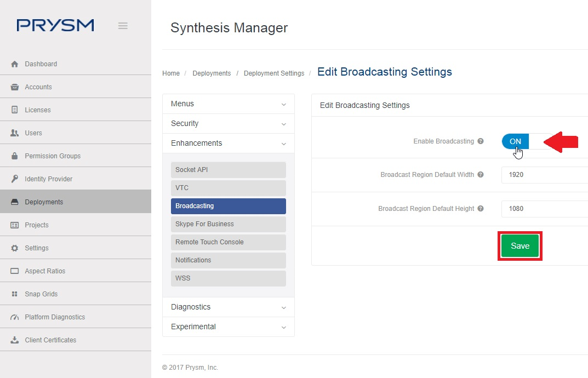Viewport: 588px width, 378px height.
Task: Click the green Save button
Action: tap(520, 246)
